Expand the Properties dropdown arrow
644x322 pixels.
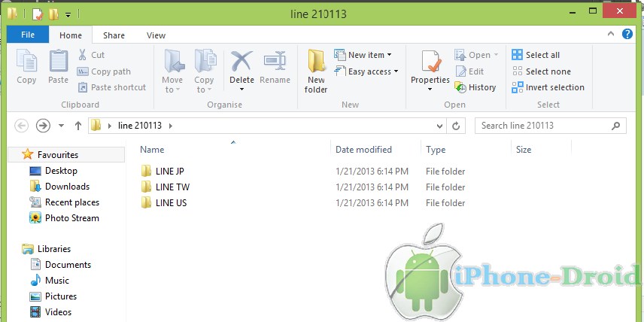point(430,89)
